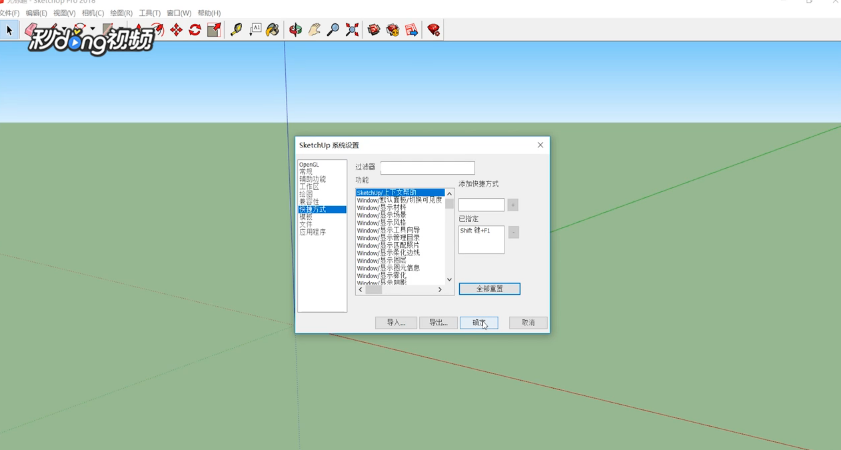Screen dimensions: 841x450
Task: Open the 编辑(E) menu
Action: [x=36, y=13]
